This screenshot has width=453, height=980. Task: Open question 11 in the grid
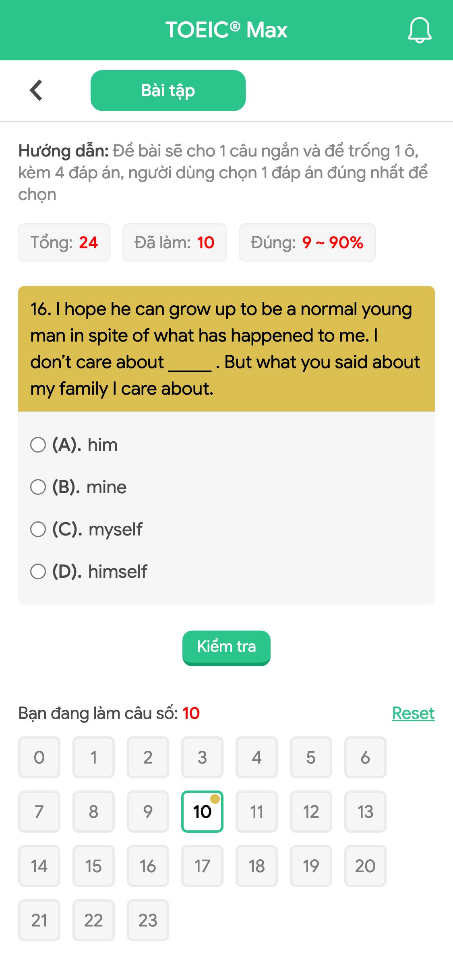coord(256,812)
